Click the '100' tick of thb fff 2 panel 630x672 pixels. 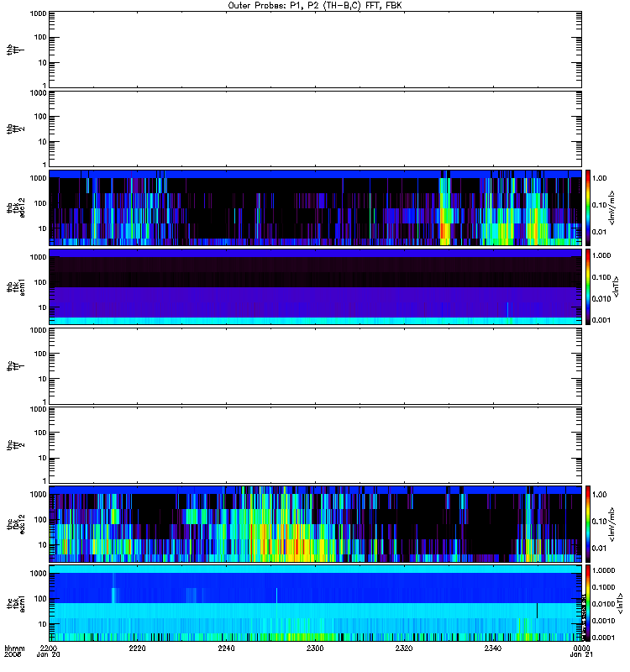coord(40,117)
